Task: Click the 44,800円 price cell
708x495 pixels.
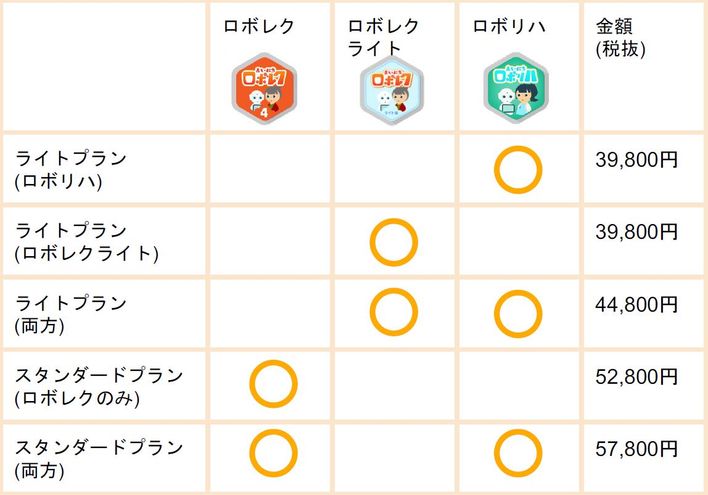Action: point(637,304)
